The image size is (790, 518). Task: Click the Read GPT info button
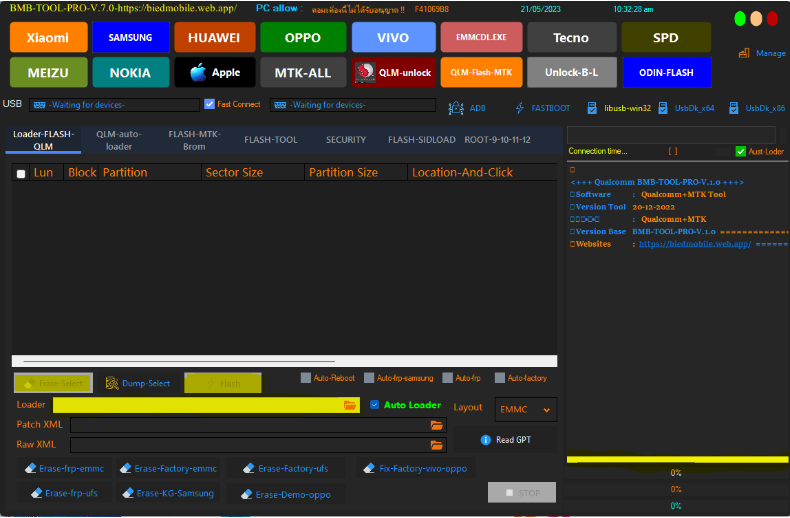(x=506, y=439)
